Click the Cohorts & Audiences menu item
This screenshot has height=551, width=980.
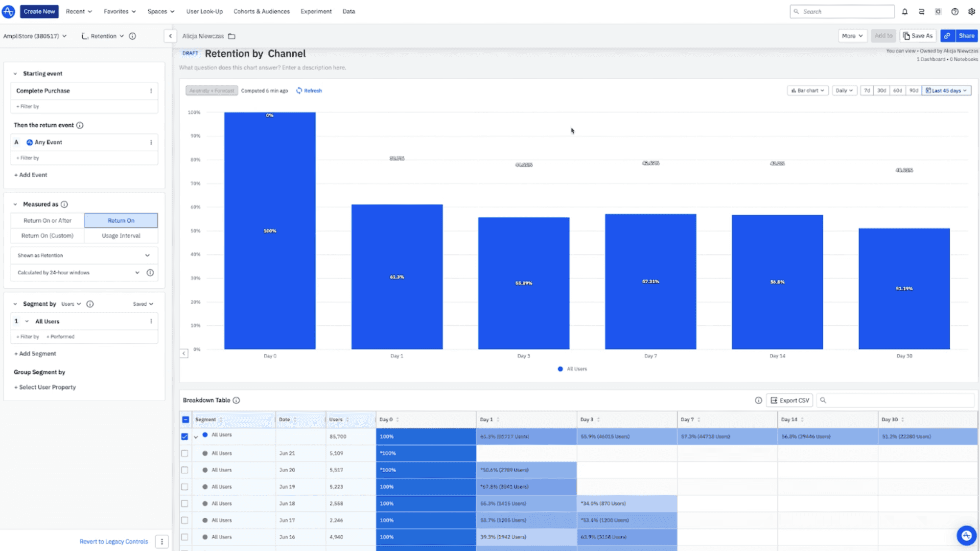click(262, 11)
